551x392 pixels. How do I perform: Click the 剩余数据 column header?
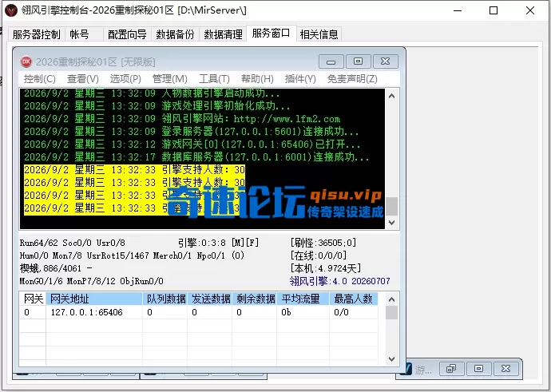tap(255, 299)
